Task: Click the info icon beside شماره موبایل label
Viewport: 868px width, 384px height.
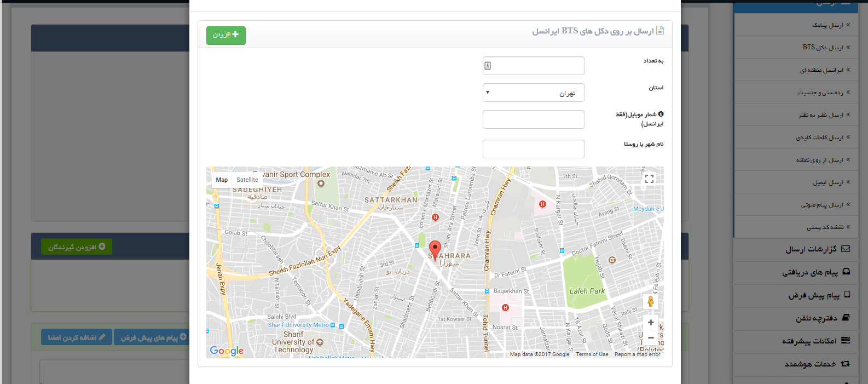Action: click(661, 114)
